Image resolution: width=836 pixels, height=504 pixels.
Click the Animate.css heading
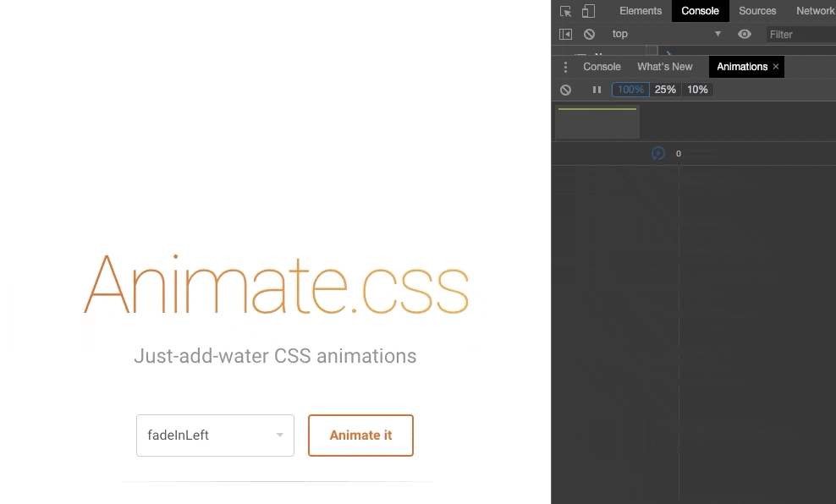[276, 284]
